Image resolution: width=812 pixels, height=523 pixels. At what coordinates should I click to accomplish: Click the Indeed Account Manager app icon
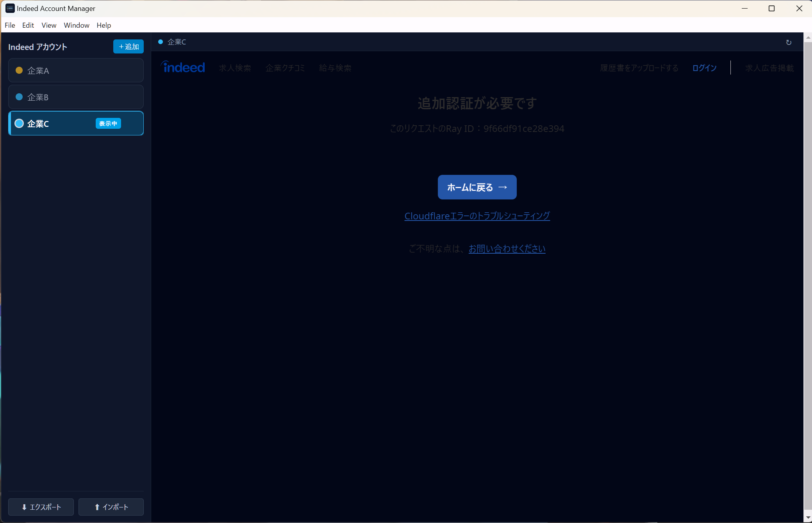(x=10, y=8)
